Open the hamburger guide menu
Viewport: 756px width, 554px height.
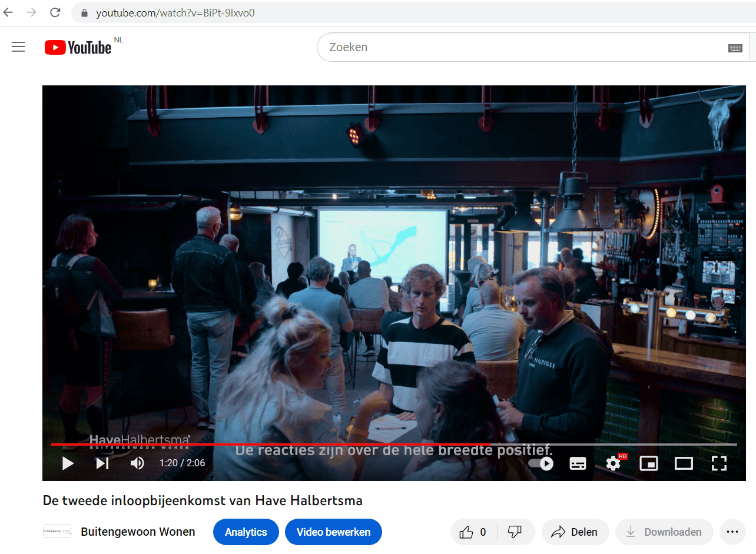[18, 47]
